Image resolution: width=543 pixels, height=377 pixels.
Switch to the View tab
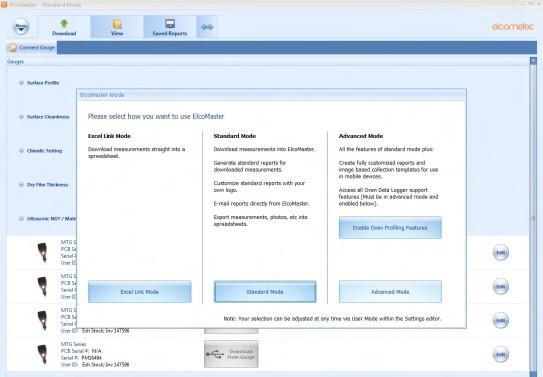pos(117,27)
